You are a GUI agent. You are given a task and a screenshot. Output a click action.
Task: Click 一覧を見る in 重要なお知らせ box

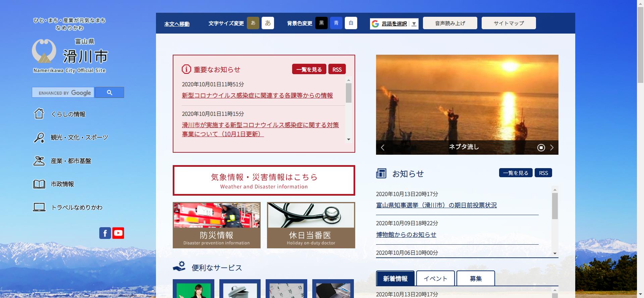pyautogui.click(x=309, y=69)
